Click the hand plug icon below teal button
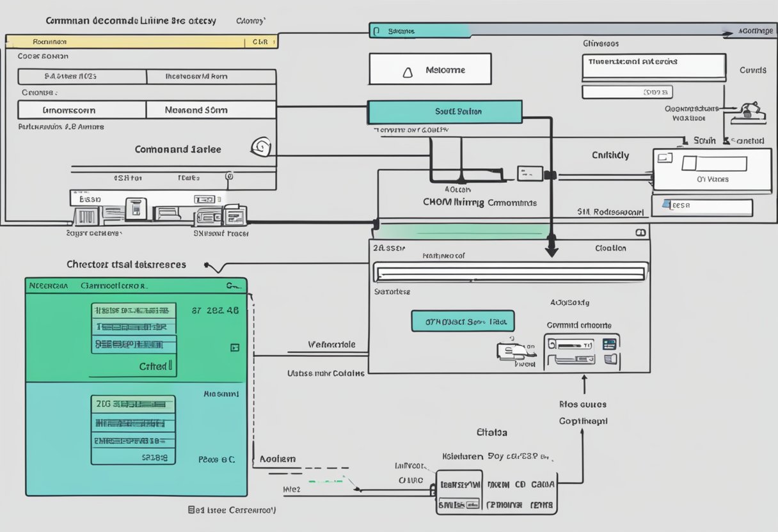Screen dimensions: 778x532 point(514,350)
